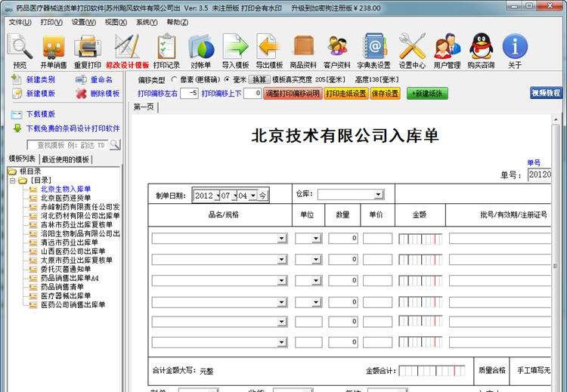Switch to 最近使用的模板 tab
Screen dimensions: 567x392
click(x=65, y=159)
